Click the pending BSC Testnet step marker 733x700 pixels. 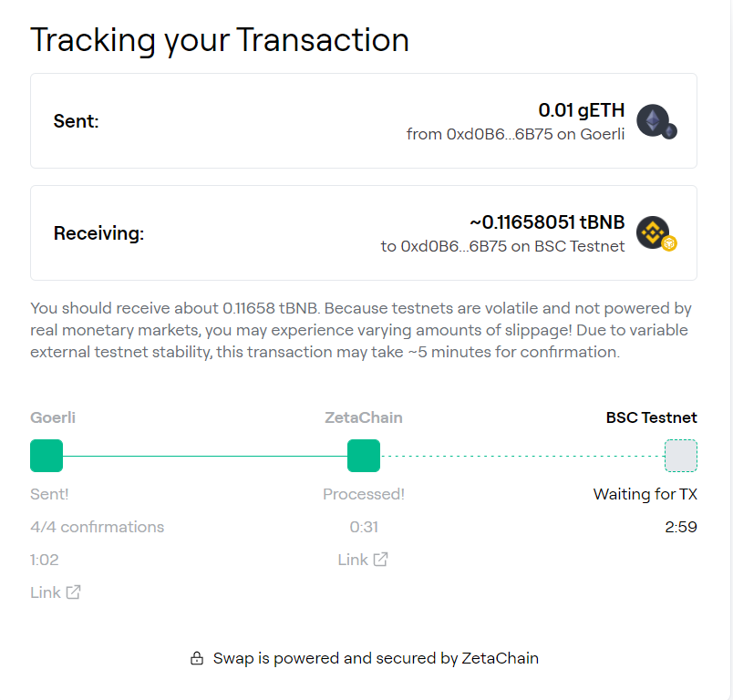(681, 456)
